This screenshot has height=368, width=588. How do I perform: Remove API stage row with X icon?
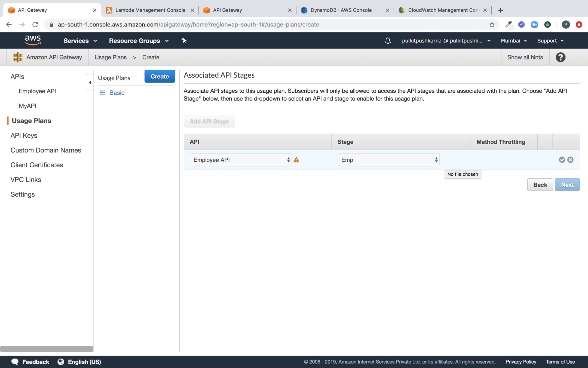click(570, 160)
